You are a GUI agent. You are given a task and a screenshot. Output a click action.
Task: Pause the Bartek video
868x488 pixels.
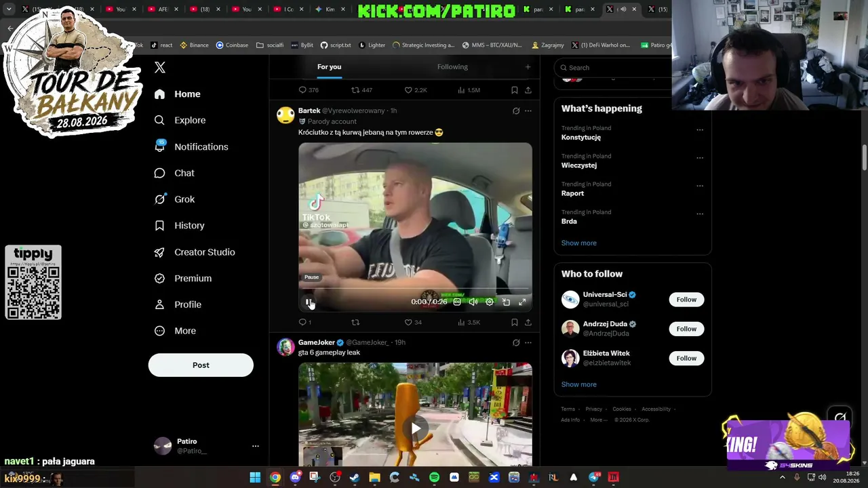309,302
